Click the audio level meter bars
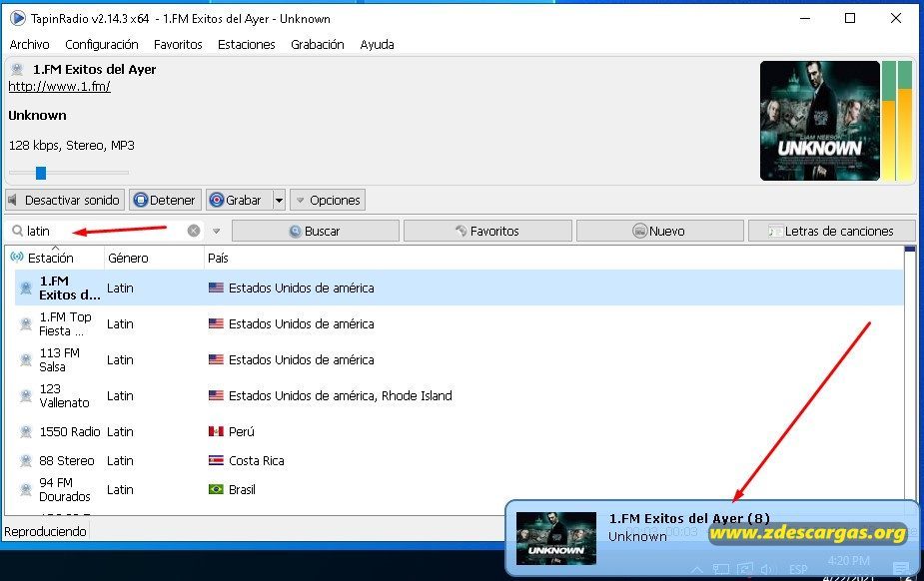Screen dimensions: 924x581 pyautogui.click(x=897, y=121)
